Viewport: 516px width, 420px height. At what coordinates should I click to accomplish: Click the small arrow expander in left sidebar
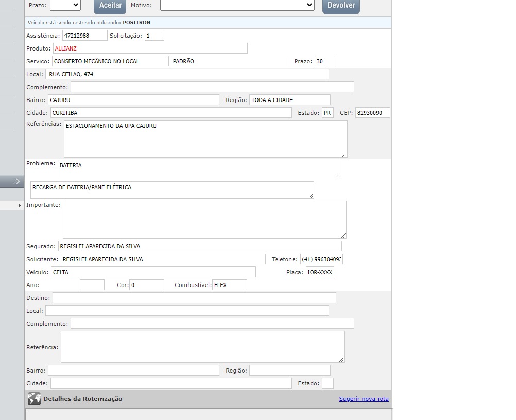[20, 205]
